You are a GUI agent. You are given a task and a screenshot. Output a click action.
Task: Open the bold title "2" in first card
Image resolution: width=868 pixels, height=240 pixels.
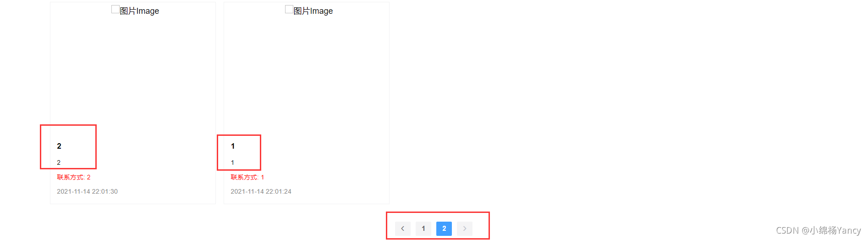[x=59, y=146]
